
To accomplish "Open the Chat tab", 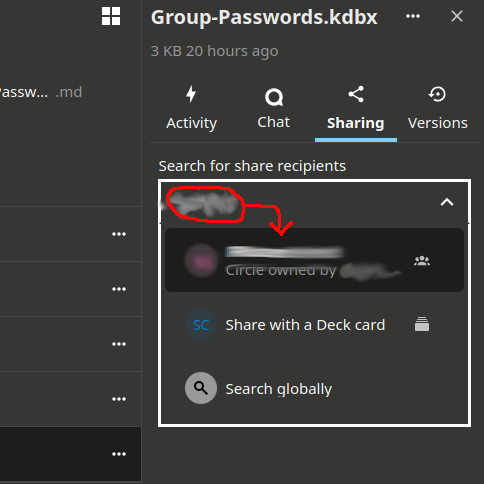I will 274,109.
